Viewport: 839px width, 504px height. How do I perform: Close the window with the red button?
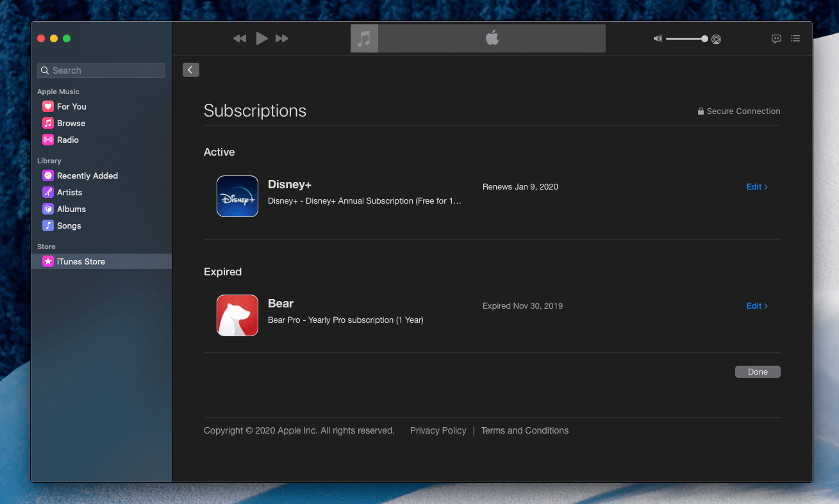click(41, 38)
